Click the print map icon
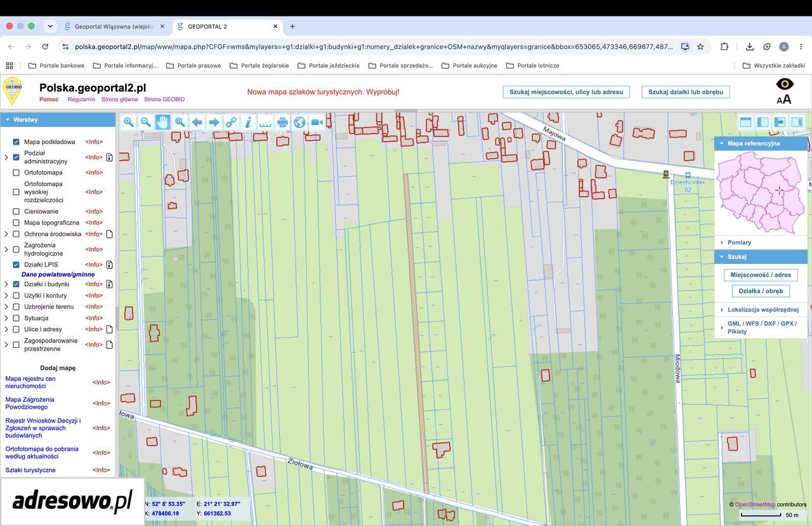 pyautogui.click(x=282, y=122)
